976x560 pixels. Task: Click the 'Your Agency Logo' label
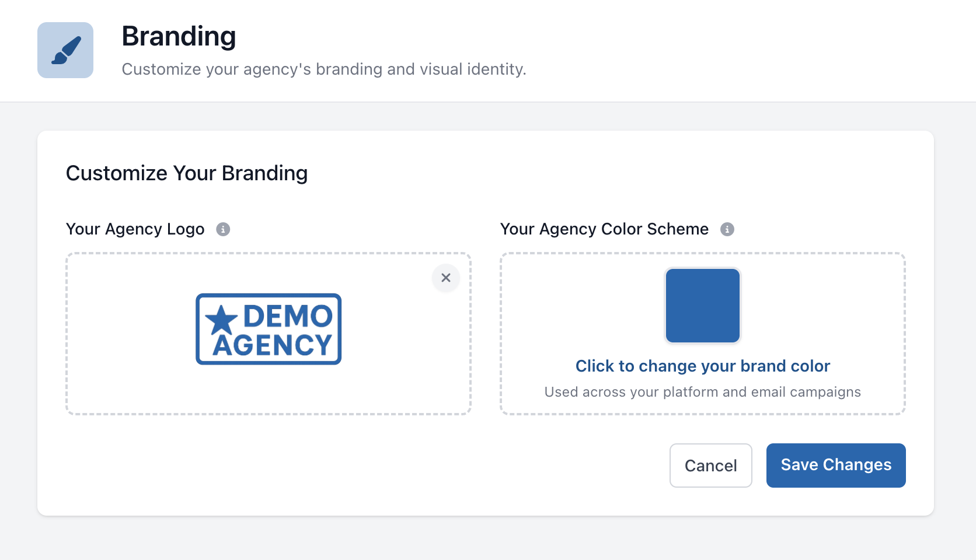coord(135,229)
